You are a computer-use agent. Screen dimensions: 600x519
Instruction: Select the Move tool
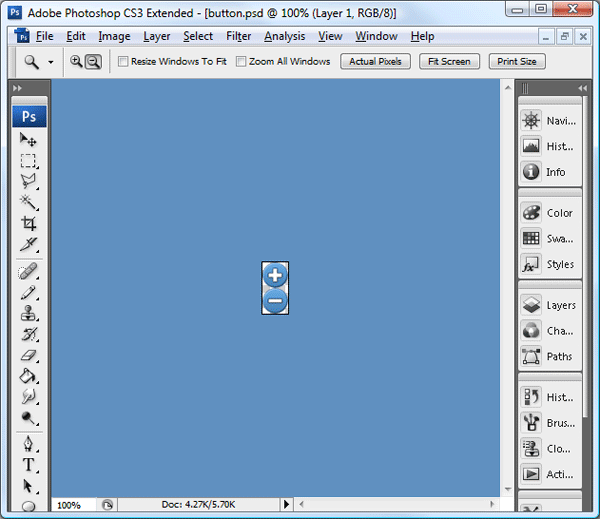(29, 140)
